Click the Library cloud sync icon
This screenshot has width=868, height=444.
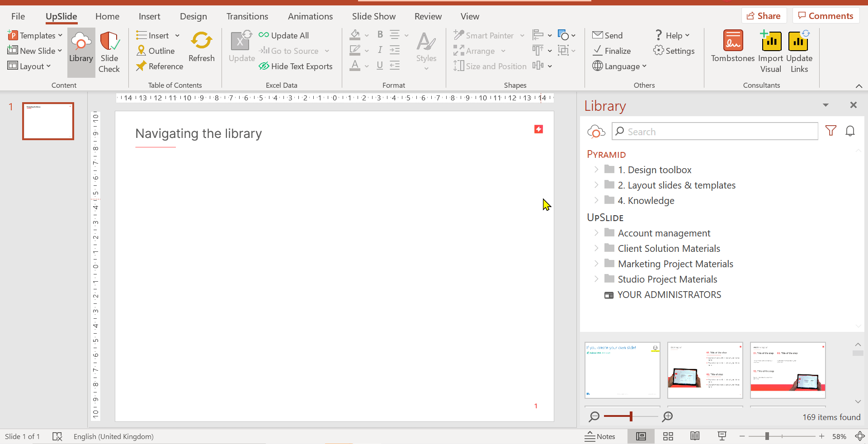596,131
